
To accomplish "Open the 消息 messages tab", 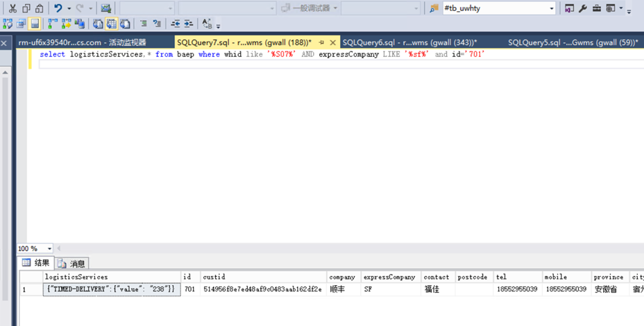I will [71, 264].
